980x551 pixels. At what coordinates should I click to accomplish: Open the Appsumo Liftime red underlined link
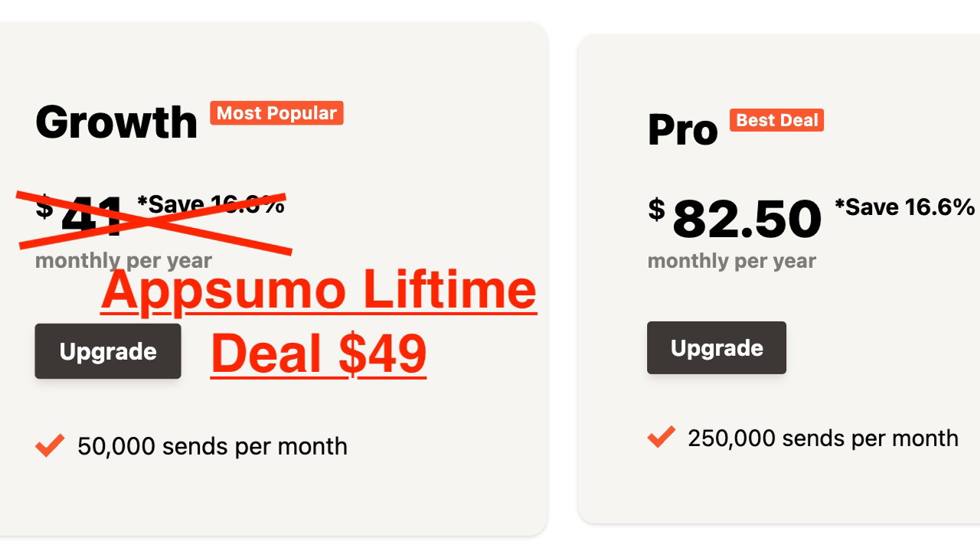[318, 289]
